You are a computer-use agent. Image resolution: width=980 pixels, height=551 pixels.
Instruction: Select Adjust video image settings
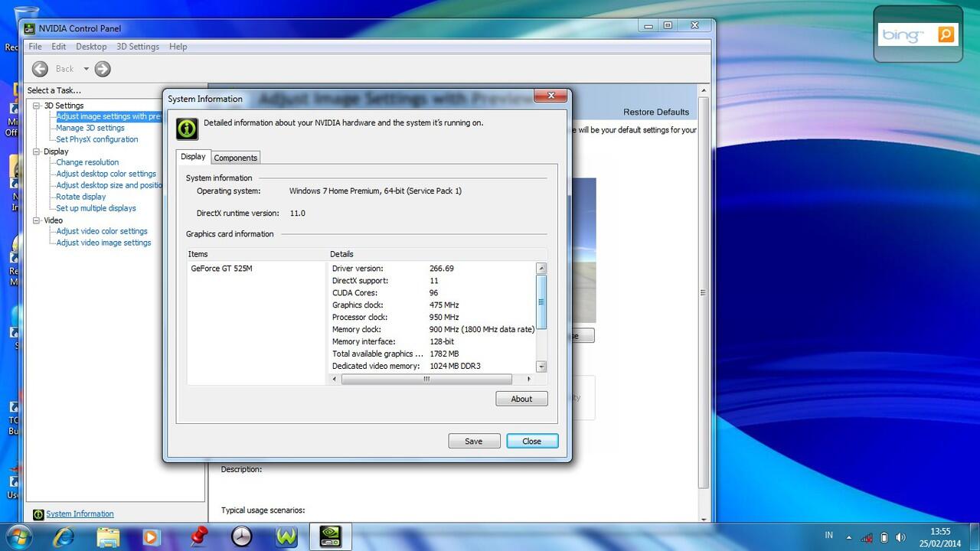coord(103,243)
